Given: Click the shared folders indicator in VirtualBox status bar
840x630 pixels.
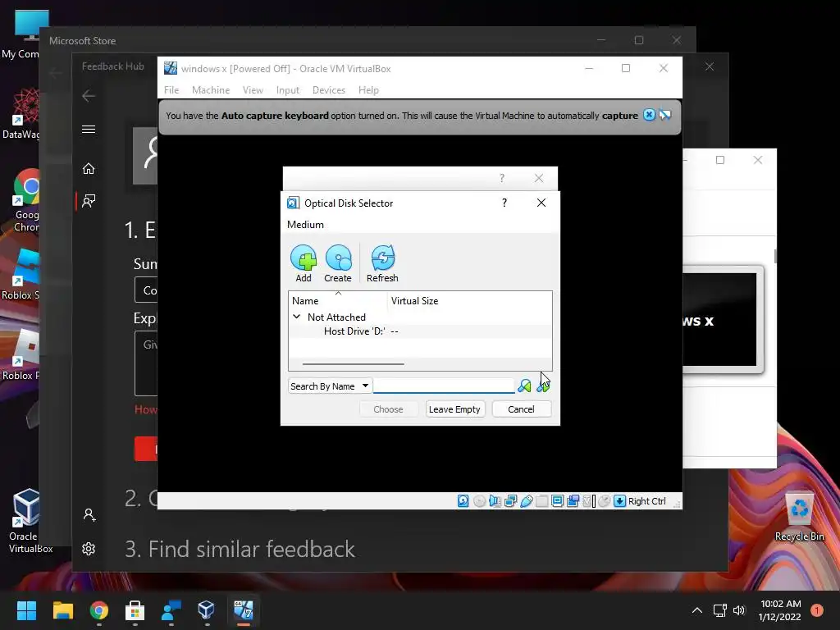Looking at the screenshot, I should [541, 501].
